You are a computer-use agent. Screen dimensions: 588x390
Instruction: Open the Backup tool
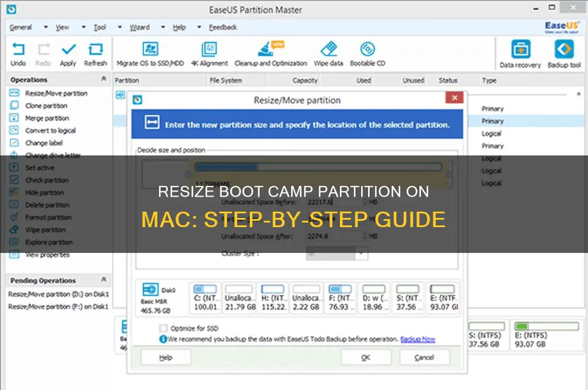click(x=564, y=54)
